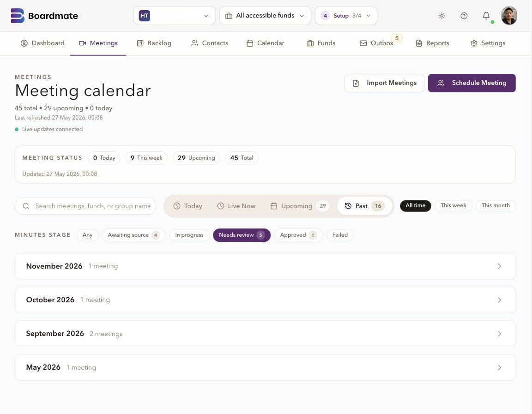Go to the Dashboard tab
This screenshot has height=414, width=532.
(42, 43)
